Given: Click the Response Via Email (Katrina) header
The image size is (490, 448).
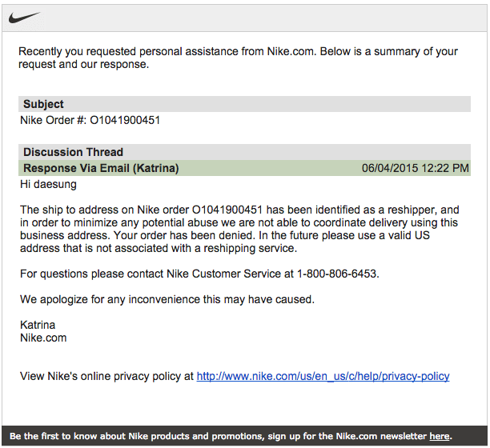Looking at the screenshot, I should pos(101,168).
